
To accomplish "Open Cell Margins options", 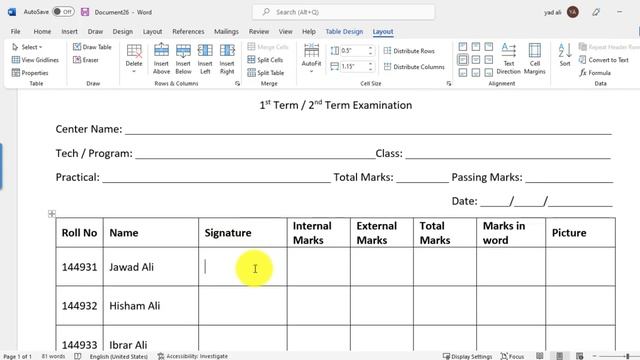I will (535, 59).
